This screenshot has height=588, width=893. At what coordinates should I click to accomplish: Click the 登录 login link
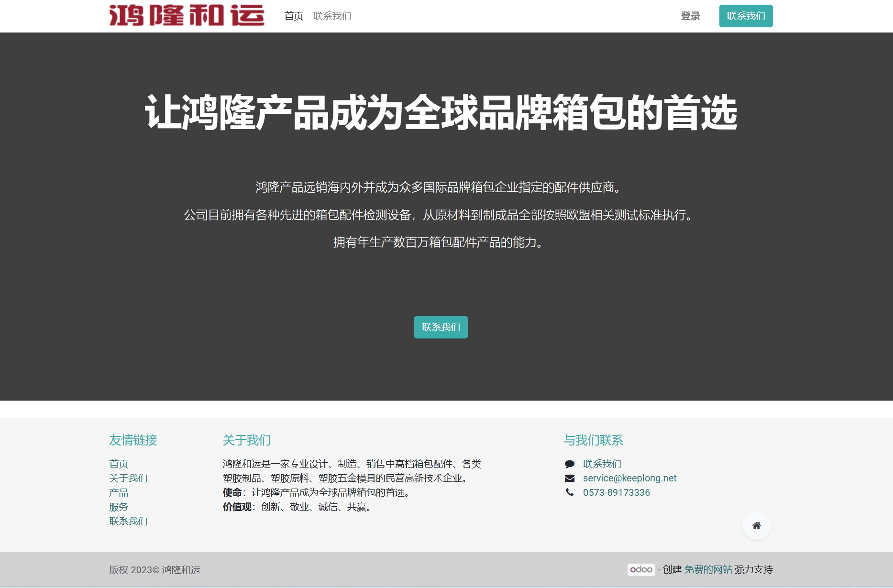(690, 16)
